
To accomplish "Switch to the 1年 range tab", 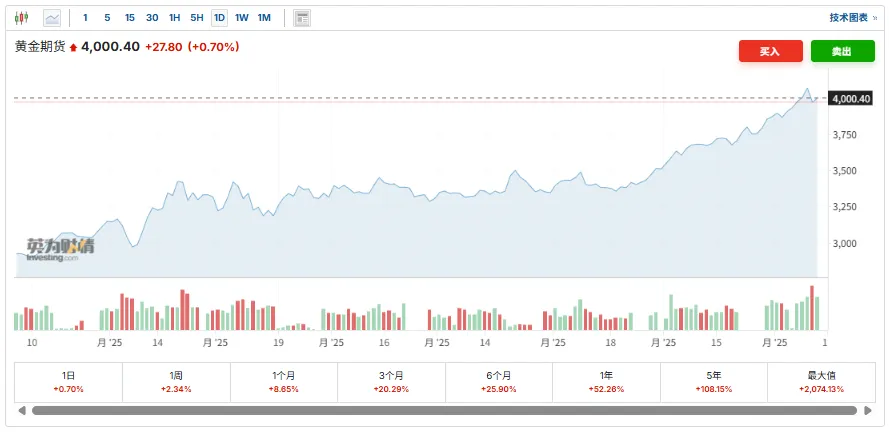I will 607,381.
